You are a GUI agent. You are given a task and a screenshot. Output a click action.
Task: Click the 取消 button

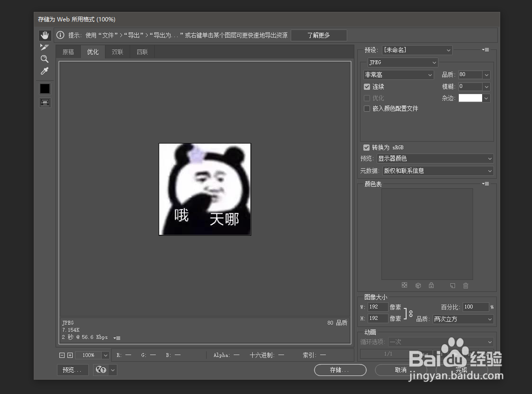coord(401,370)
